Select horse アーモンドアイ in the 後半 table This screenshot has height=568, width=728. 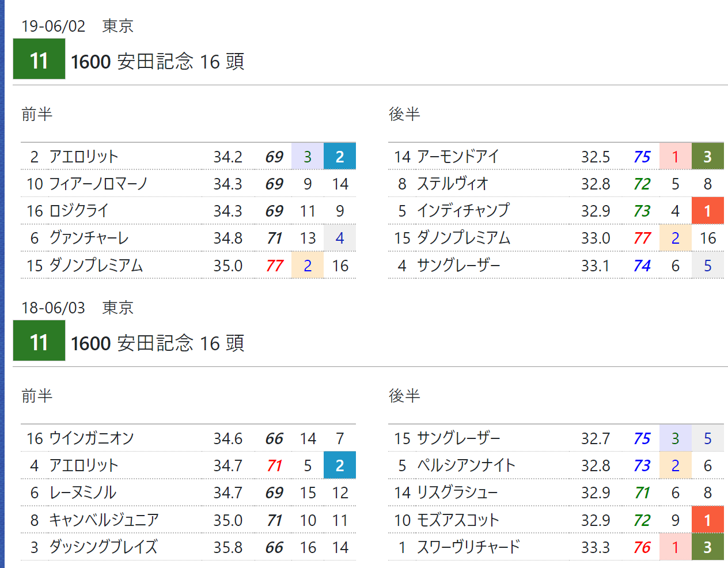458,157
